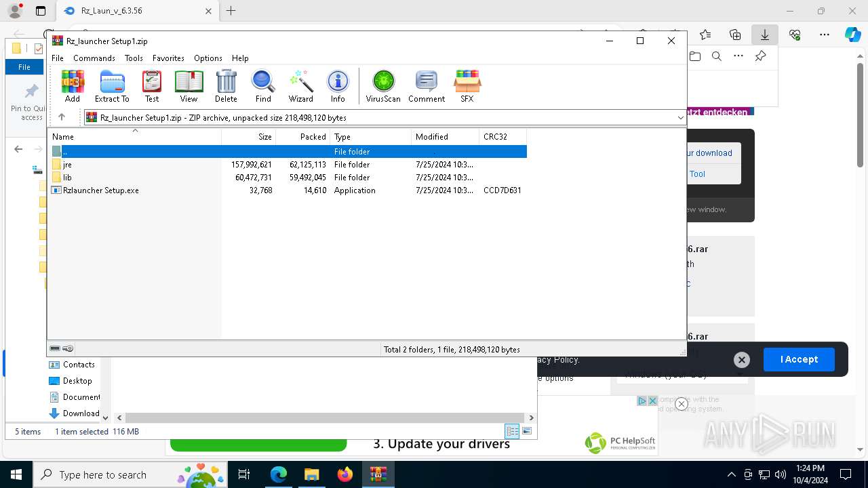This screenshot has width=868, height=488.
Task: Sort by Modified column header
Action: [x=446, y=137]
